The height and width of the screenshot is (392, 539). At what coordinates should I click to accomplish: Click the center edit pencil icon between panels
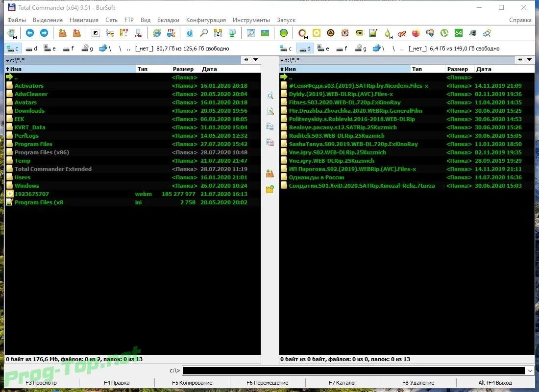(270, 111)
